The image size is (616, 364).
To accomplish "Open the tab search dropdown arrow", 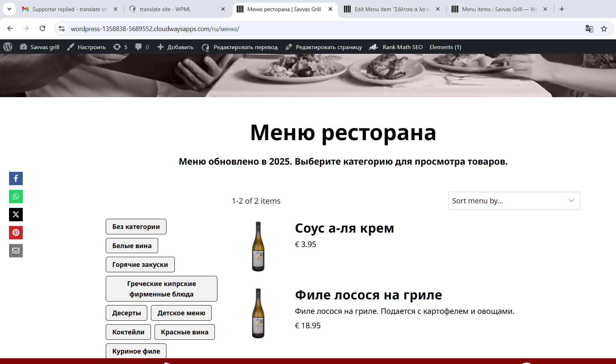I will click(x=9, y=9).
